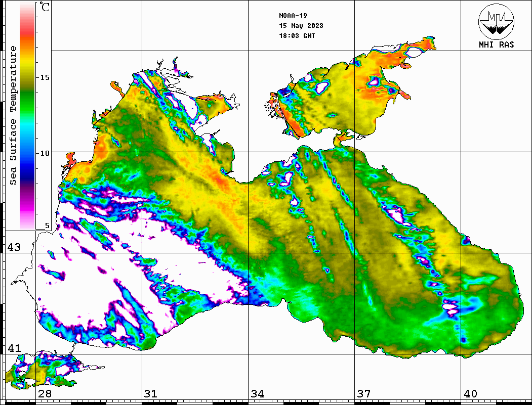Click the date '15 May 2023'

(301, 26)
